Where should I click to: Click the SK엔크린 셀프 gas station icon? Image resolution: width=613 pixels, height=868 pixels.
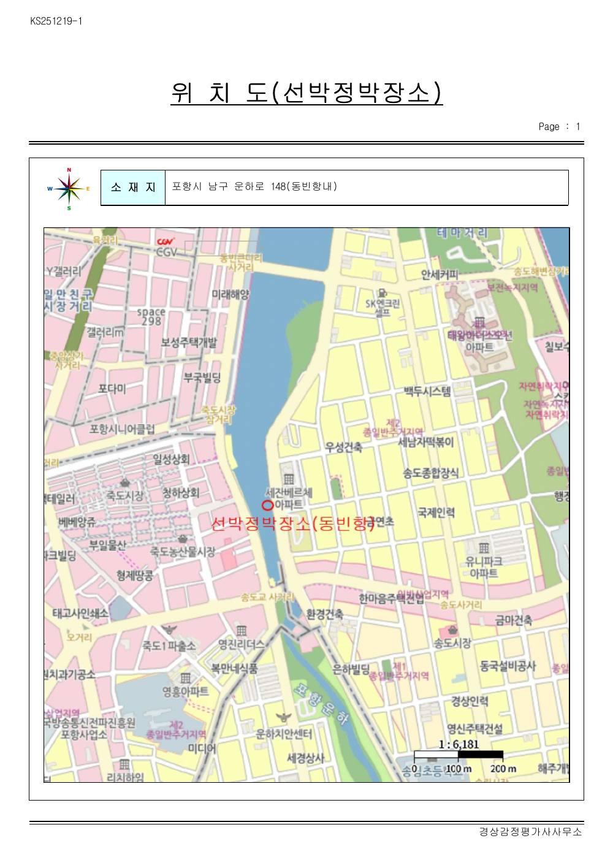pos(383,294)
